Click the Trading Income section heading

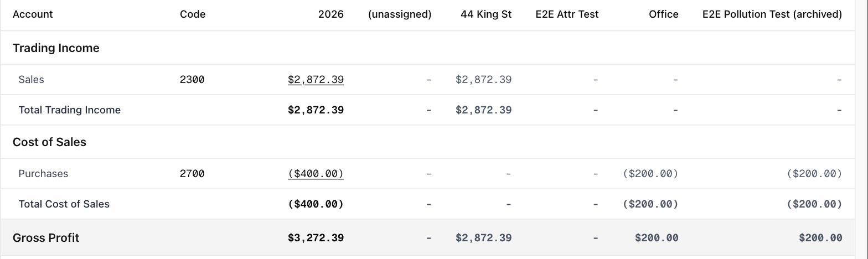(x=56, y=48)
